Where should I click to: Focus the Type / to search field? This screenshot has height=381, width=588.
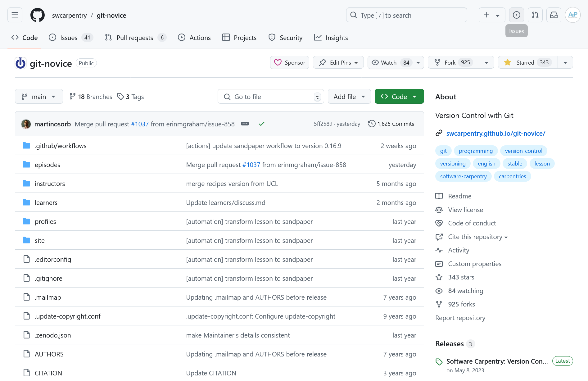click(x=407, y=15)
